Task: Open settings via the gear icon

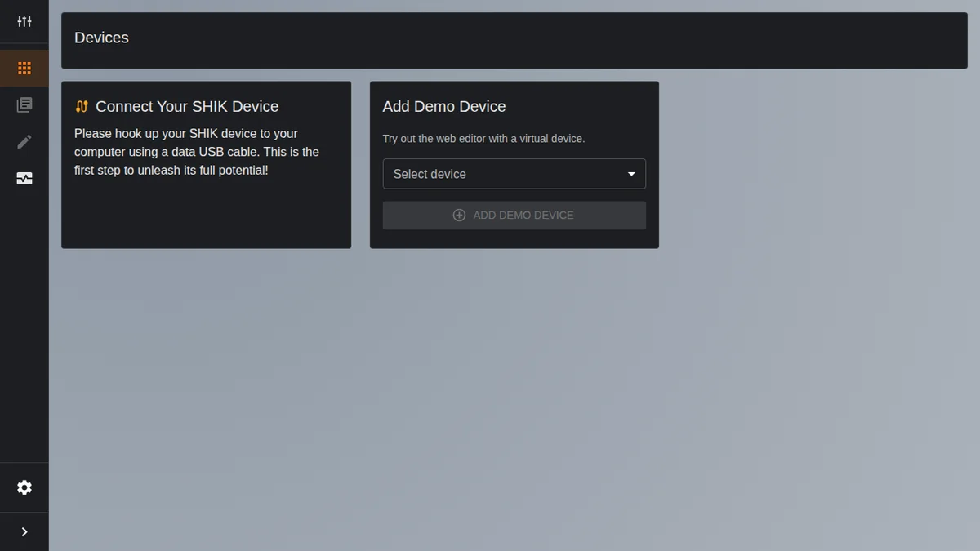Action: pos(24,487)
